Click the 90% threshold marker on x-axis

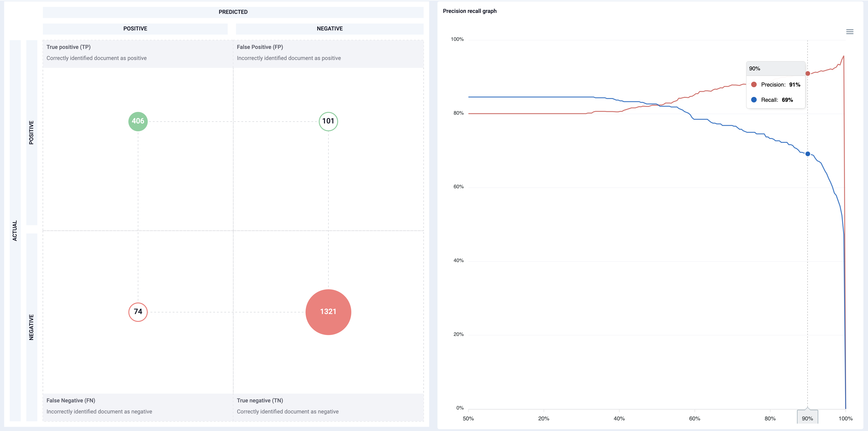pos(807,418)
